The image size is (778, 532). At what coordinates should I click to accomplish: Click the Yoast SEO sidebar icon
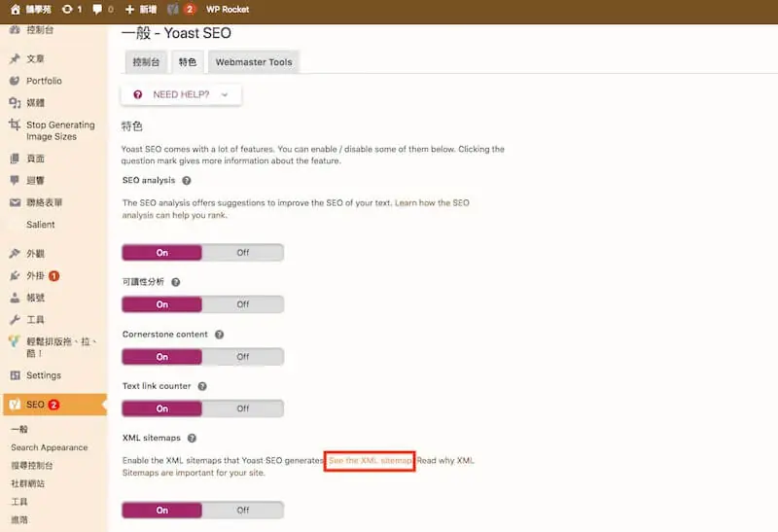[15, 405]
